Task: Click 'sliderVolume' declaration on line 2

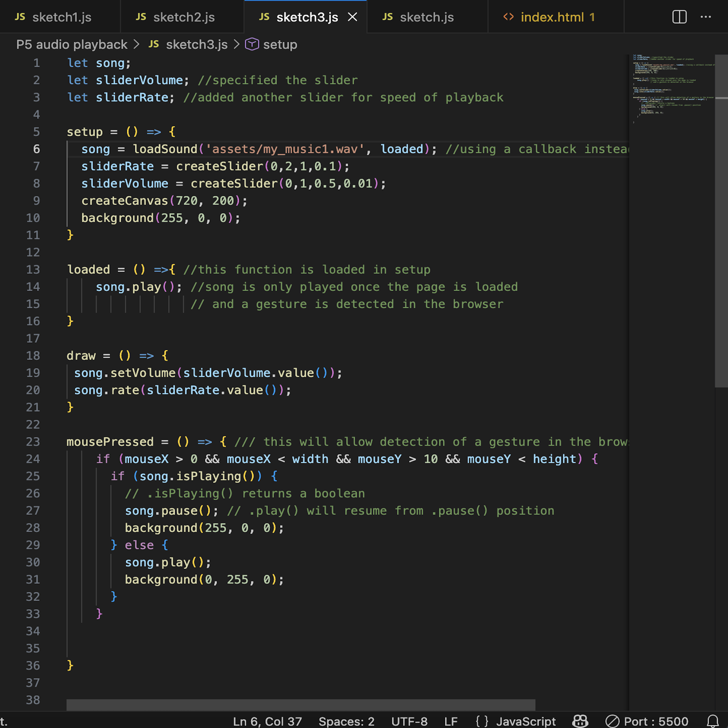Action: click(139, 80)
